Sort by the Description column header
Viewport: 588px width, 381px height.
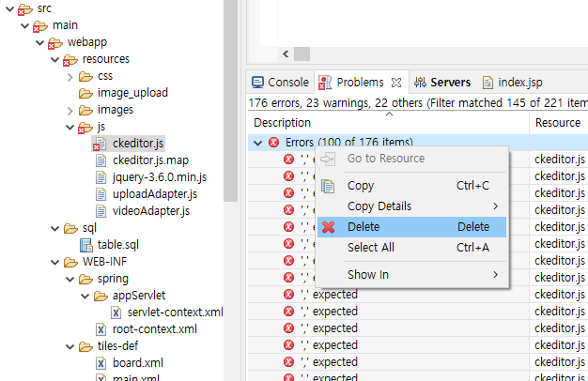pos(389,123)
